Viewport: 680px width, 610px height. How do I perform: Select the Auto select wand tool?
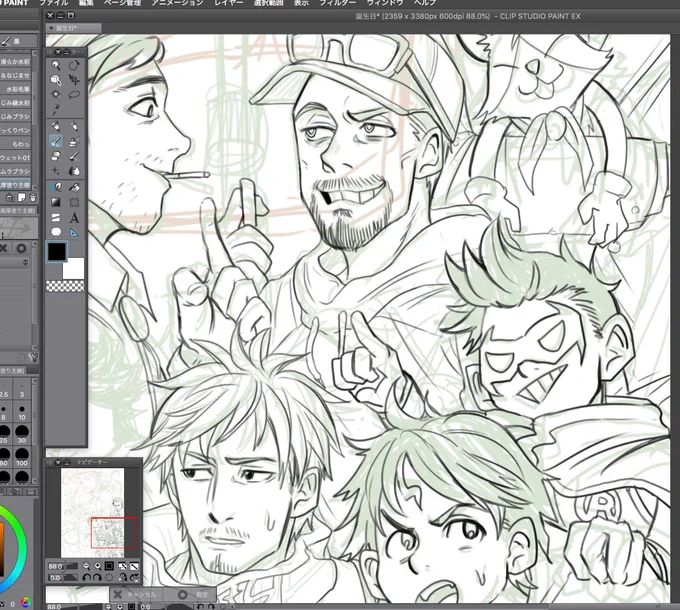pyautogui.click(x=56, y=94)
